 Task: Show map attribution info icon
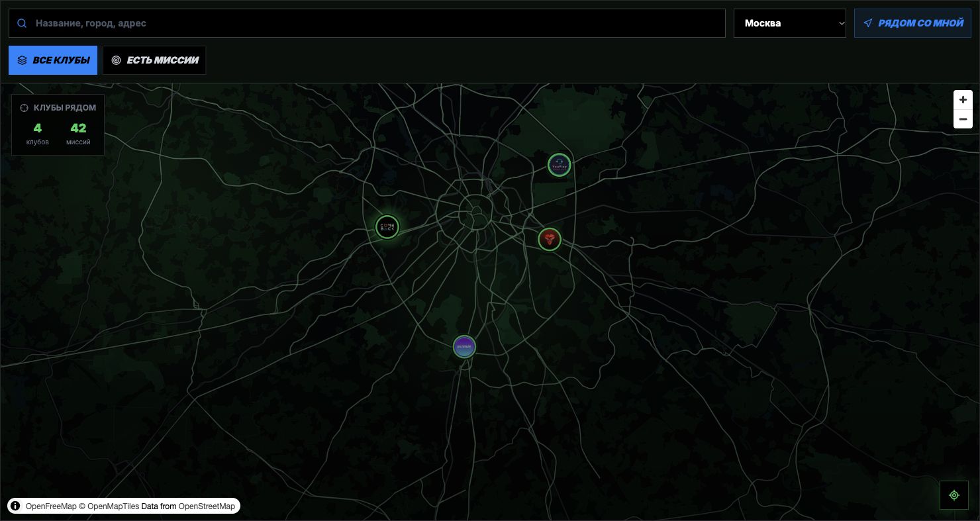(x=15, y=506)
